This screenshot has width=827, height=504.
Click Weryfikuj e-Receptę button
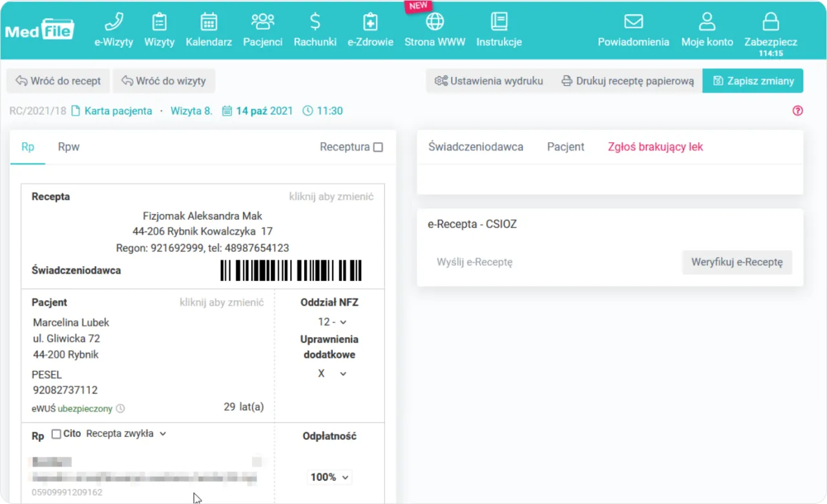tap(737, 262)
